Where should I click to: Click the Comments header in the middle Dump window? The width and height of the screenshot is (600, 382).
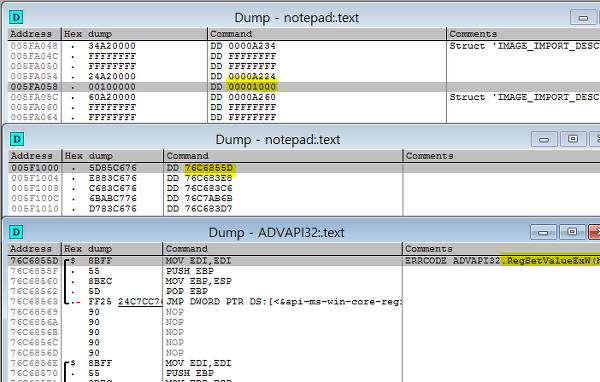pyautogui.click(x=502, y=156)
